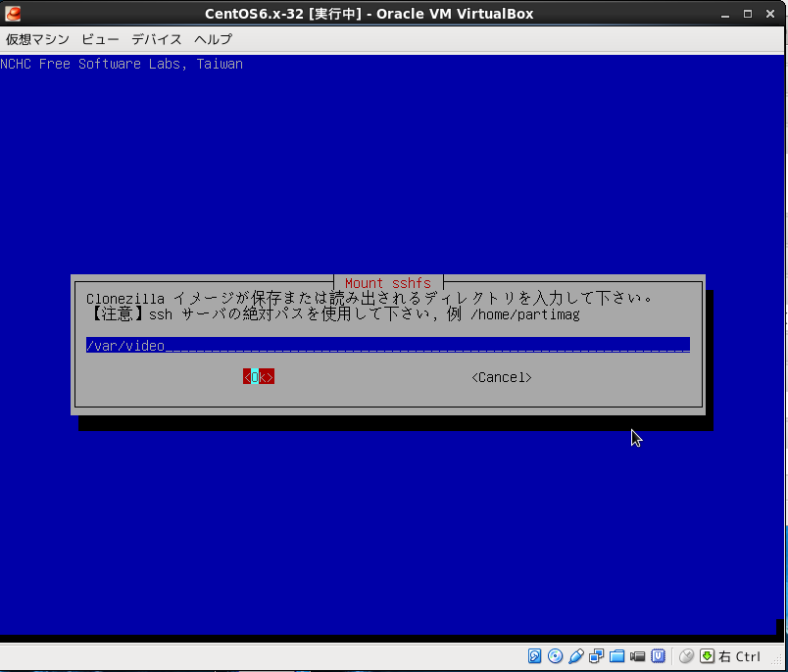Minimize the VirtualBox window
Screen dimensions: 788x672
point(724,14)
